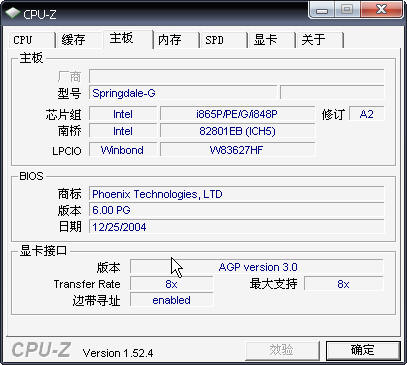Click the 最大支持 8x max supported value
Screen dimensions: 407x365
(x=344, y=284)
